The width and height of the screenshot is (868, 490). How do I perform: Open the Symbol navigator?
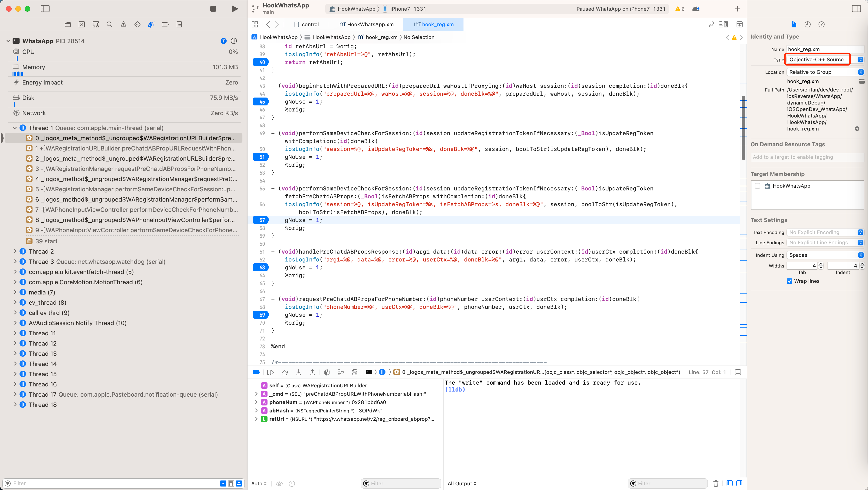pos(96,24)
